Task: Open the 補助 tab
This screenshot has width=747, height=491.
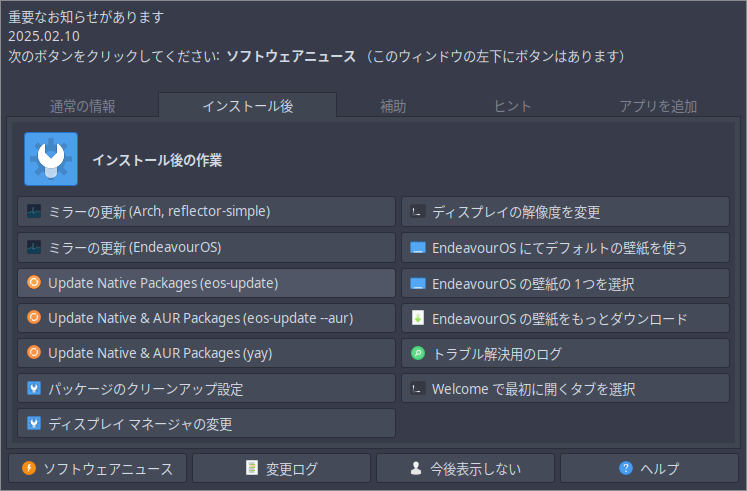Action: click(x=393, y=106)
